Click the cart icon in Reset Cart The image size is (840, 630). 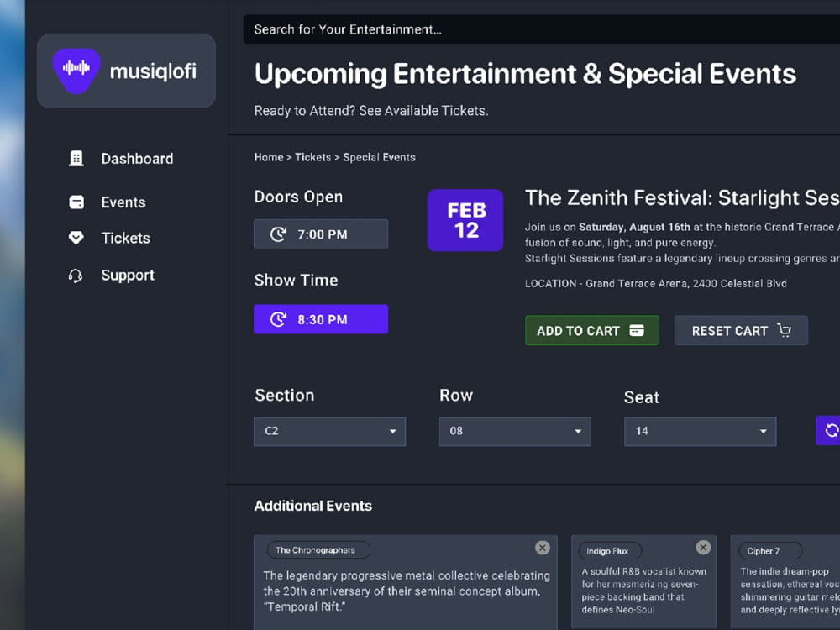click(x=785, y=330)
